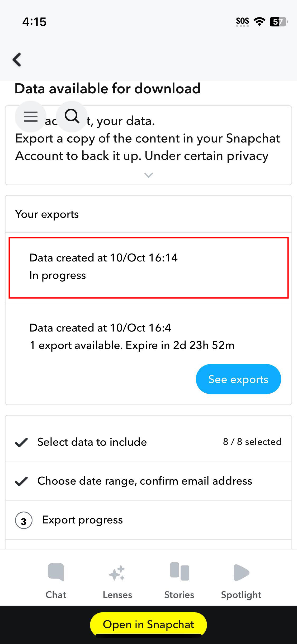This screenshot has height=644, width=297.
Task: Tap the date range step checkmark
Action: pos(21,481)
